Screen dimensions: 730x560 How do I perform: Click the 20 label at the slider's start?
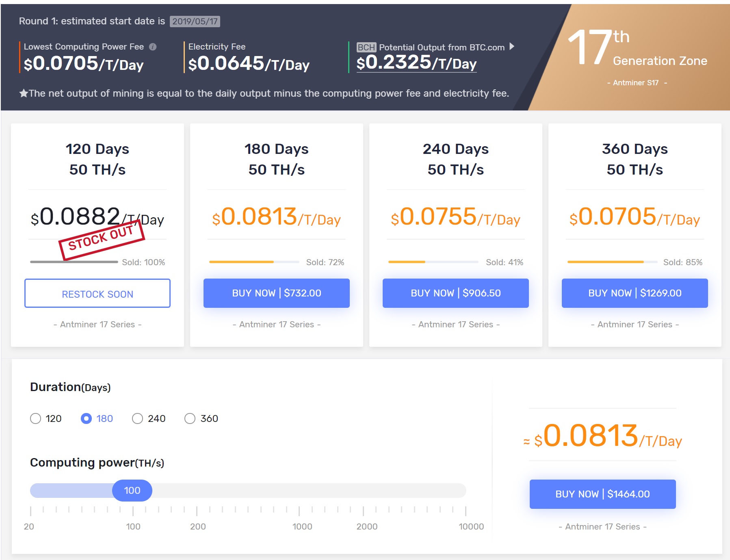coord(29,527)
